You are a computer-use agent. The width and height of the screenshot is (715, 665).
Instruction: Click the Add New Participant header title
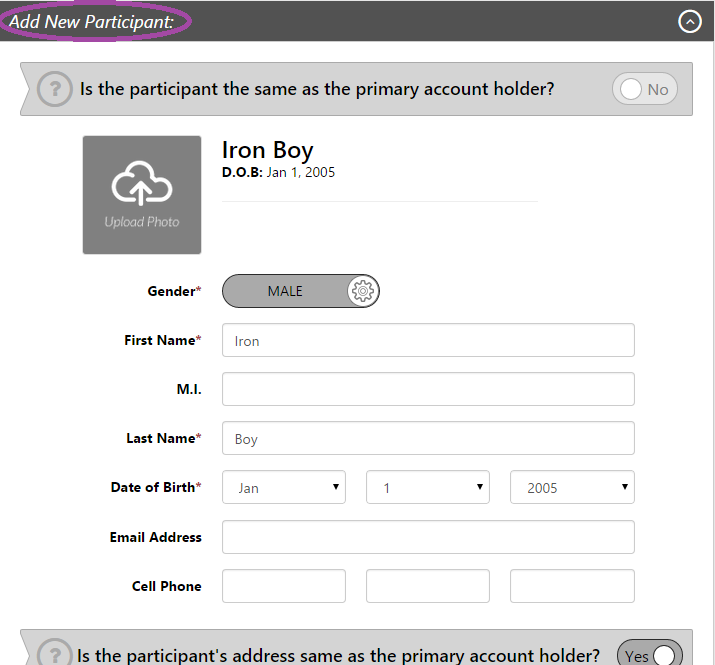click(x=92, y=21)
